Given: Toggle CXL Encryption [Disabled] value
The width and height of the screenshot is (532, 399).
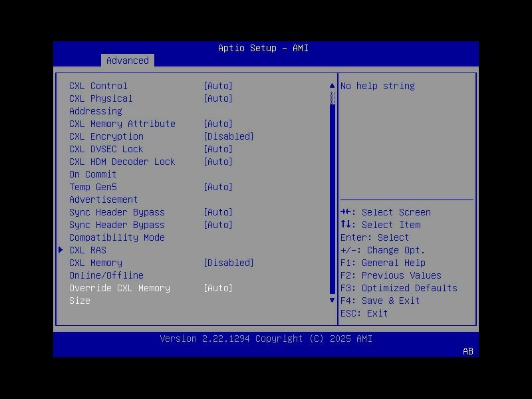Looking at the screenshot, I should point(229,136).
